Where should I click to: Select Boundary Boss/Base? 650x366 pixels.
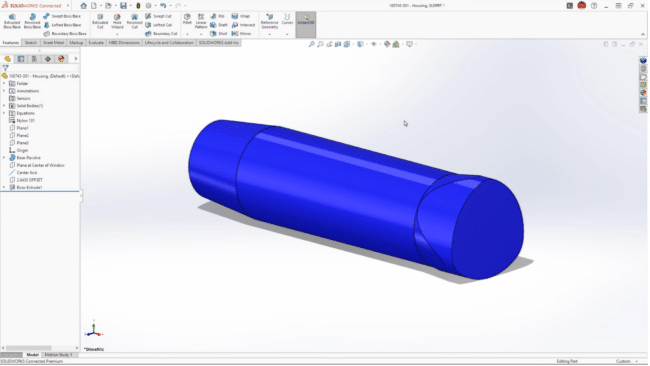click(x=65, y=34)
